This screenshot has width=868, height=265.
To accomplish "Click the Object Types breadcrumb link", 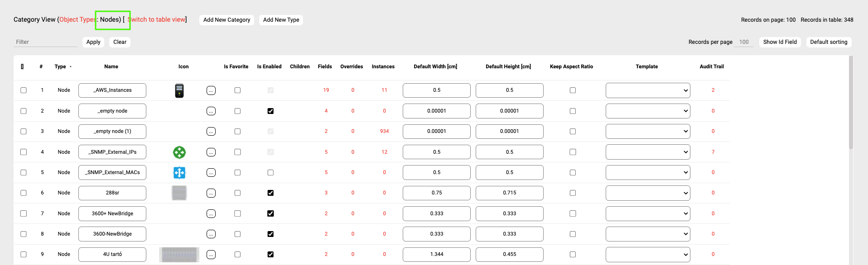I will tap(77, 19).
